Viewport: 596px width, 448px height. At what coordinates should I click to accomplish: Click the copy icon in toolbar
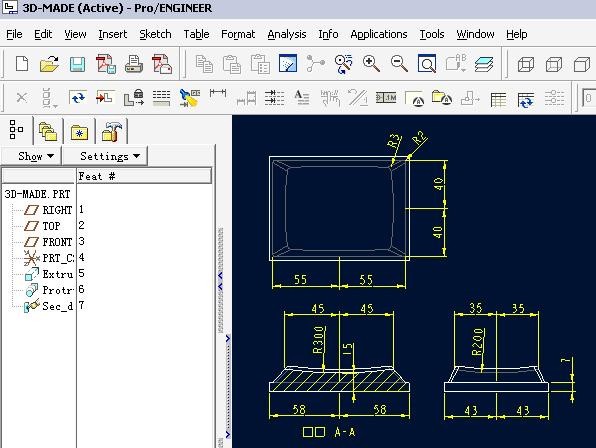click(x=204, y=64)
